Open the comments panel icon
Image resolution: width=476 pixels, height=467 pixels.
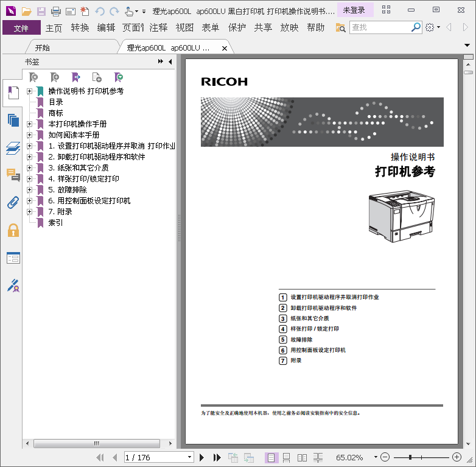point(13,175)
